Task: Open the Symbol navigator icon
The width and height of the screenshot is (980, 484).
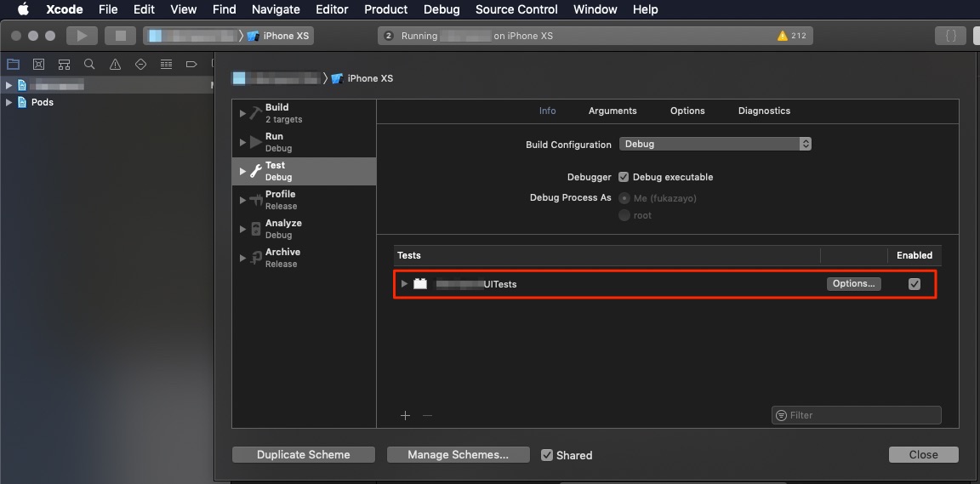Action: point(64,64)
